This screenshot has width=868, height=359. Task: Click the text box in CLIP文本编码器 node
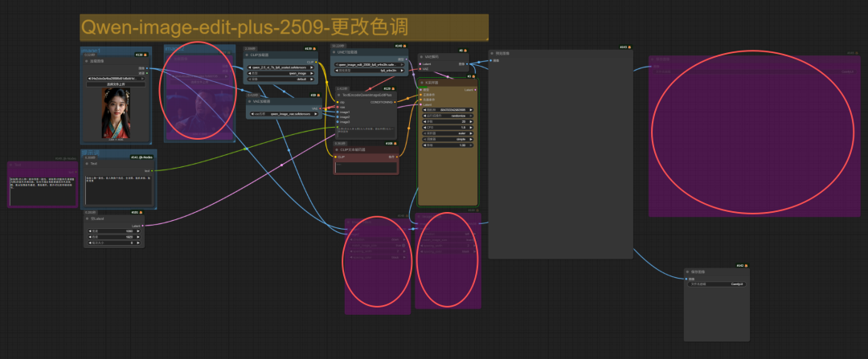[366, 168]
